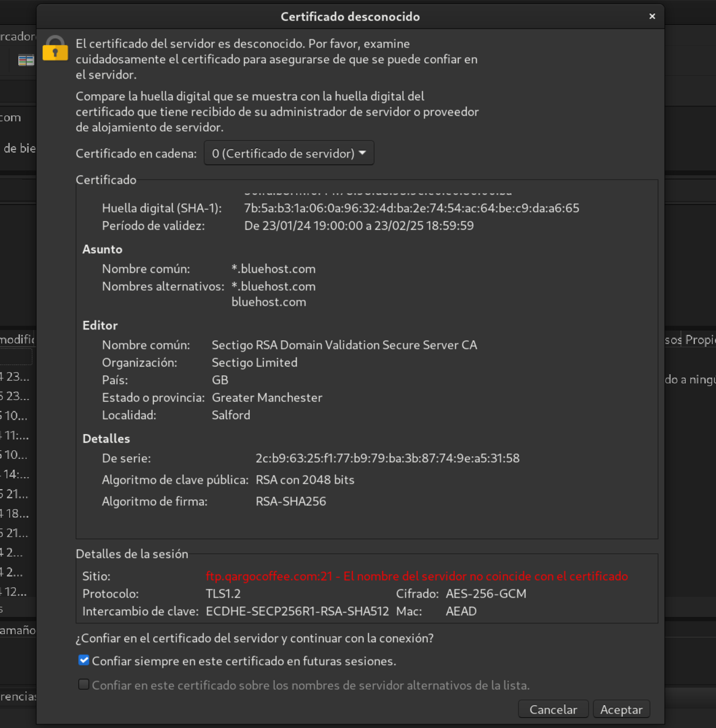Image resolution: width=716 pixels, height=728 pixels.
Task: Click the signature algorithm 'RSA-SHA256'
Action: pos(291,502)
